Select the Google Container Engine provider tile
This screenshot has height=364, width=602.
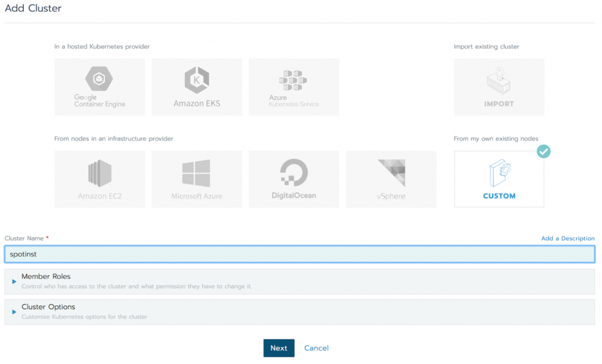(x=99, y=87)
